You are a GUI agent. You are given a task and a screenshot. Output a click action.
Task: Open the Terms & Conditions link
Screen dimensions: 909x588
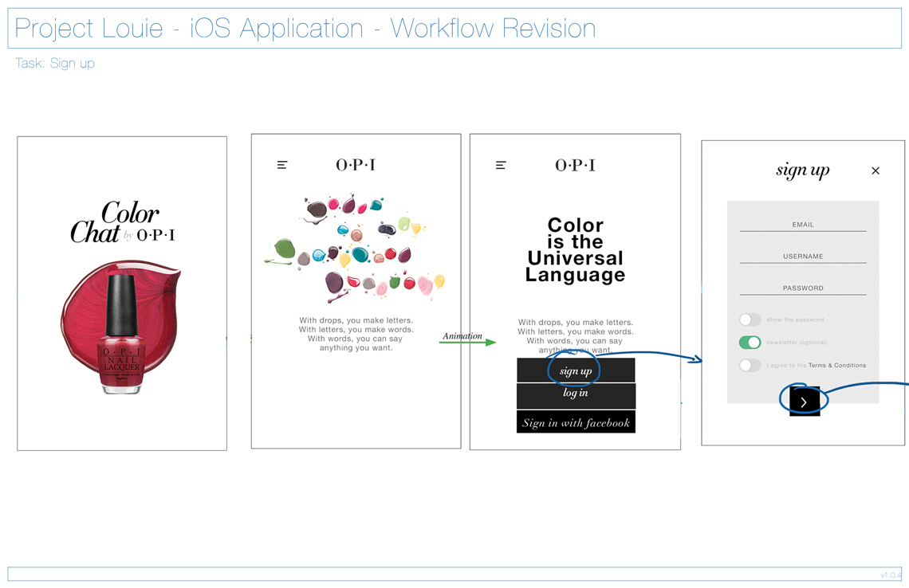[x=837, y=366]
